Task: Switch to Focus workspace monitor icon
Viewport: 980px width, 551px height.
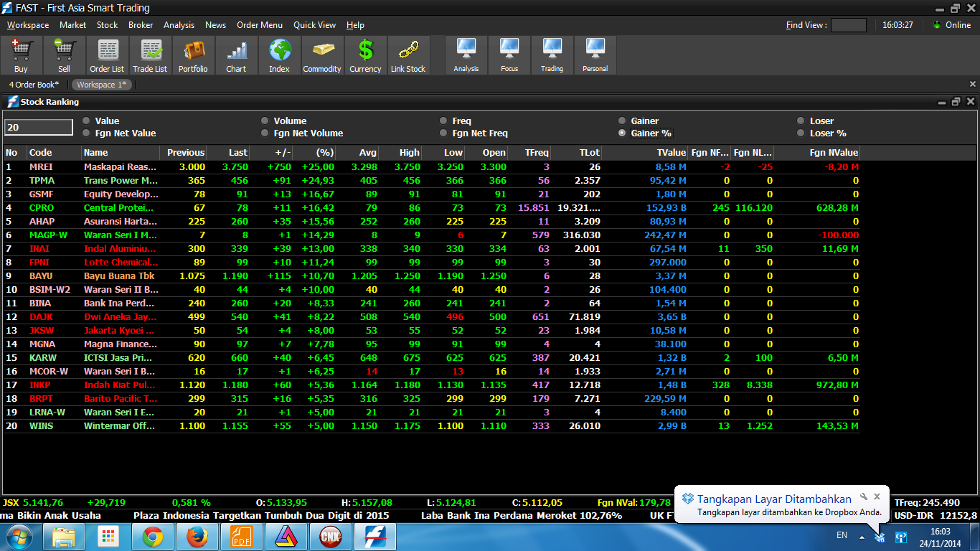Action: pyautogui.click(x=509, y=55)
